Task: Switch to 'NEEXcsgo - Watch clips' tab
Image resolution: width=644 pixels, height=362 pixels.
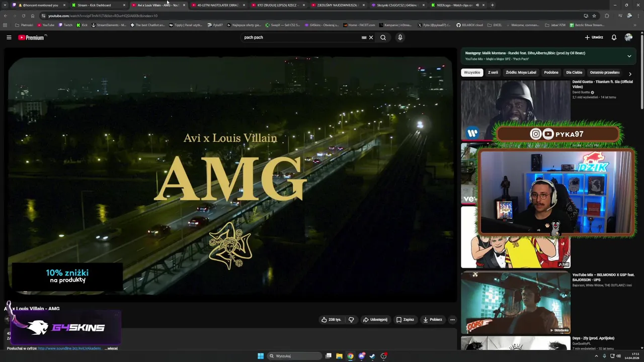Action: pyautogui.click(x=458, y=5)
